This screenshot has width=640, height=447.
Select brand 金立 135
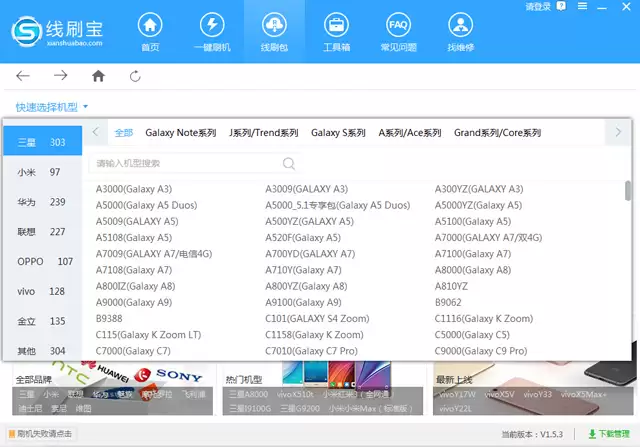pyautogui.click(x=42, y=321)
